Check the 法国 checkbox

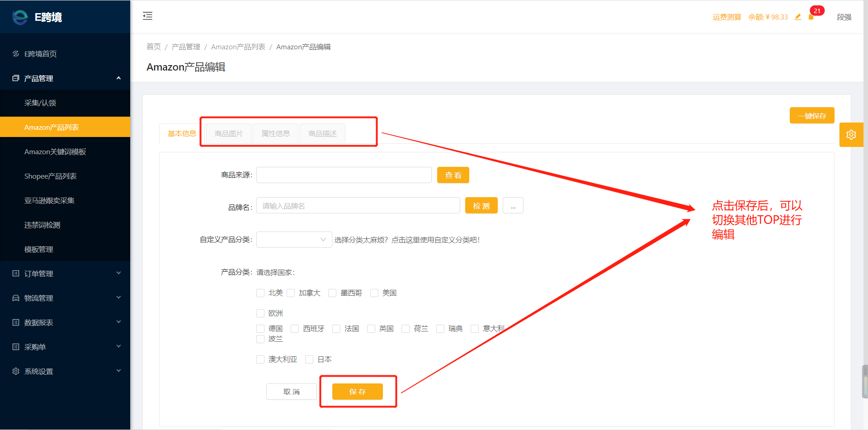(x=336, y=329)
